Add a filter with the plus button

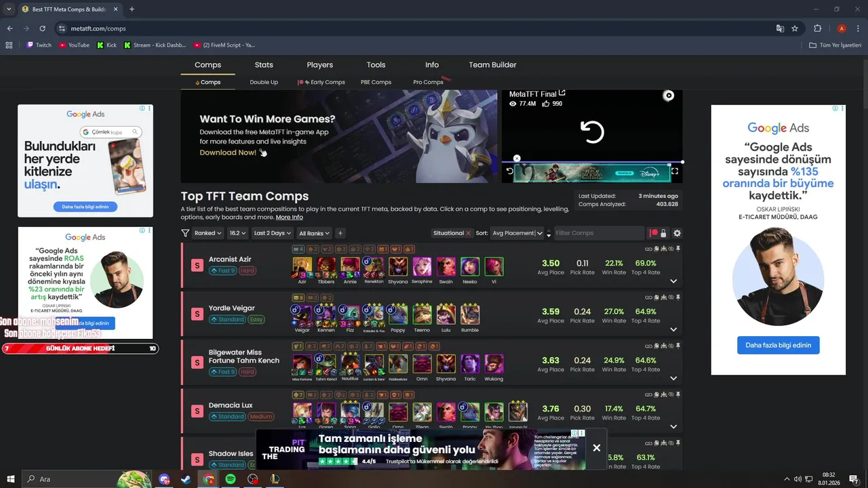point(340,233)
